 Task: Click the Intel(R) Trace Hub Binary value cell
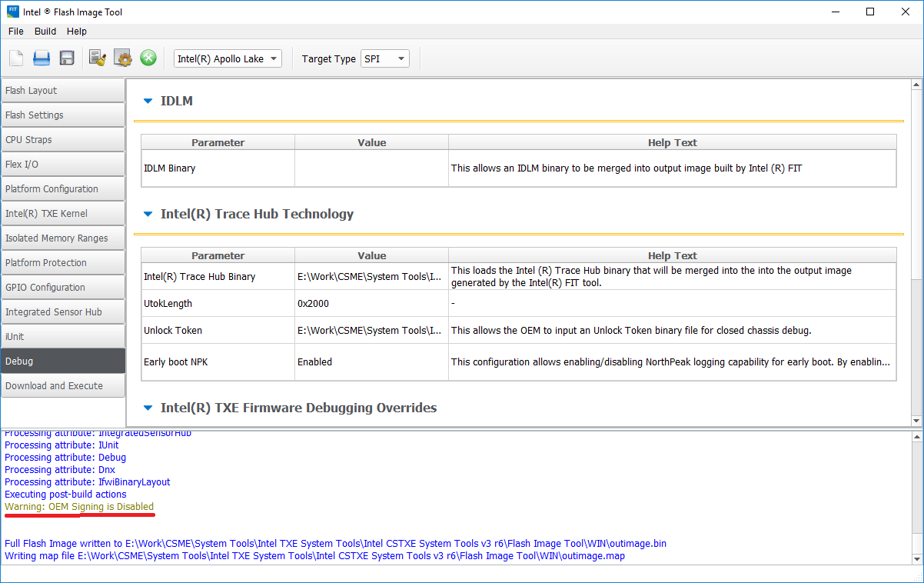click(x=371, y=276)
